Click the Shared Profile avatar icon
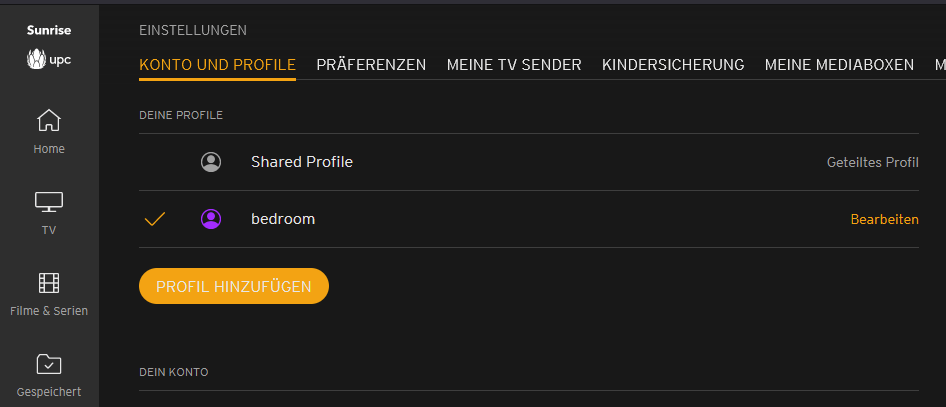Viewport: 946px width, 407px height. [x=210, y=162]
